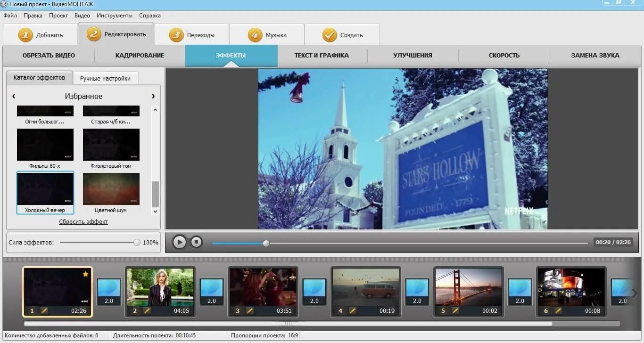
Task: Click the Сила эффектов slider handle
Action: [137, 243]
